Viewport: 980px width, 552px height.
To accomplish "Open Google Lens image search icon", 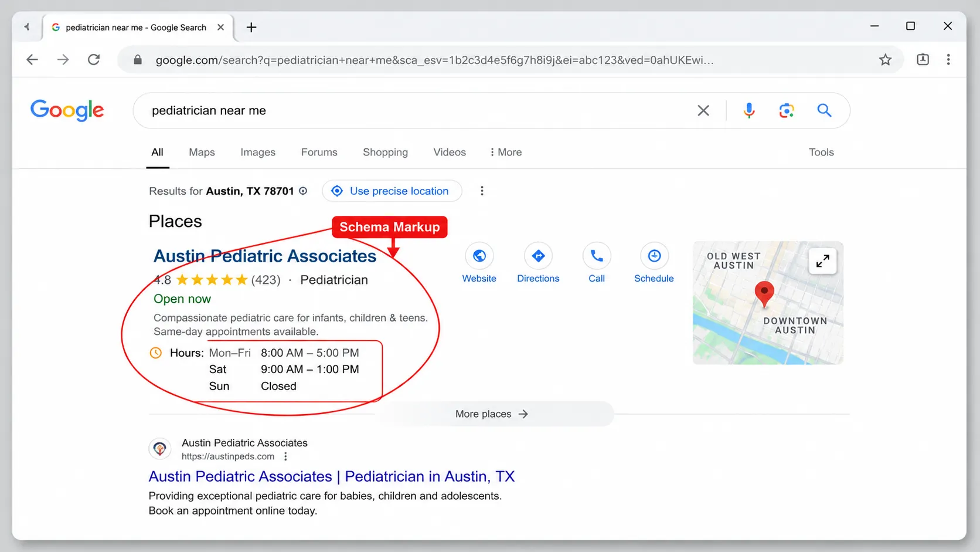I will tap(787, 110).
